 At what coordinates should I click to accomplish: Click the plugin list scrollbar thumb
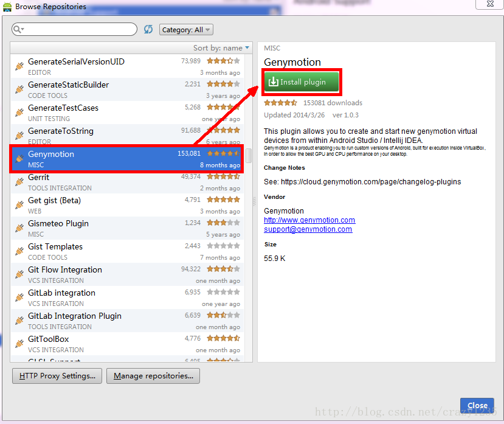(249, 156)
